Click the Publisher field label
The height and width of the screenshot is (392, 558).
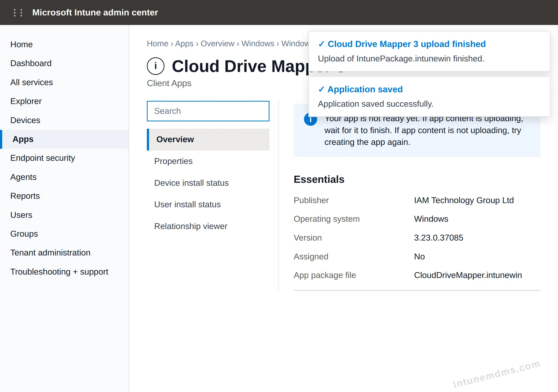311,200
